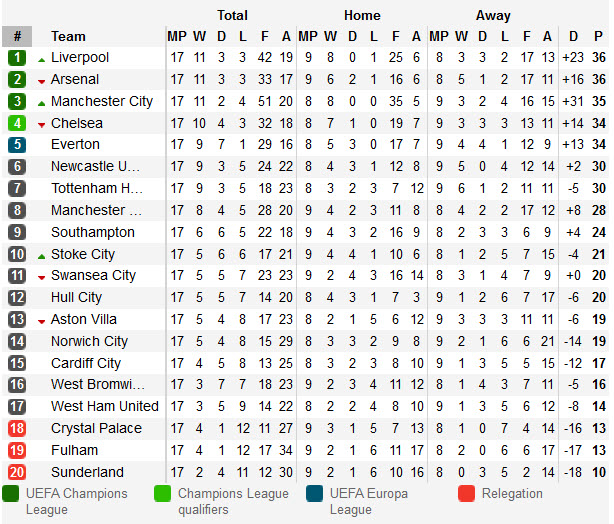Click the # rank column header
This screenshot has width=614, height=524.
pyautogui.click(x=17, y=36)
